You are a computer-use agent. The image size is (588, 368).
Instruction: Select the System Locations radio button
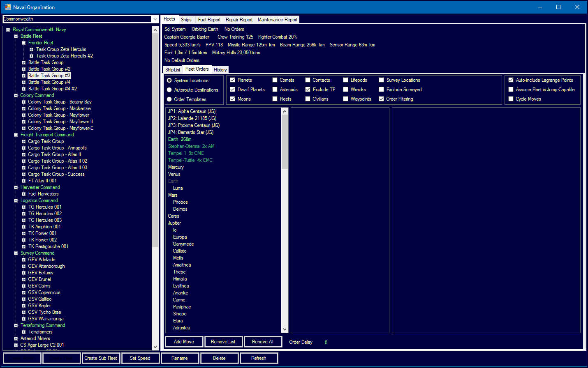pos(169,80)
